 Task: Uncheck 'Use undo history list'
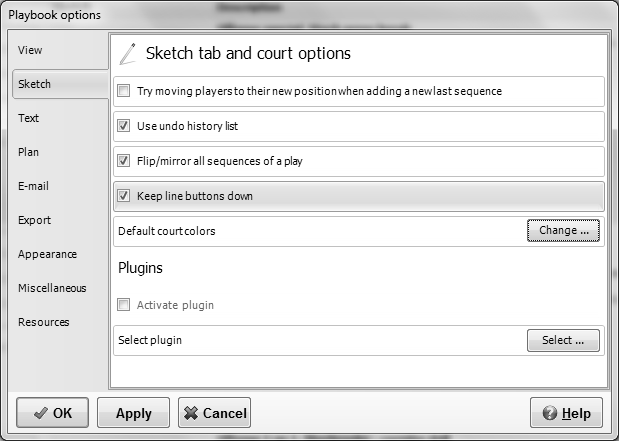click(124, 126)
